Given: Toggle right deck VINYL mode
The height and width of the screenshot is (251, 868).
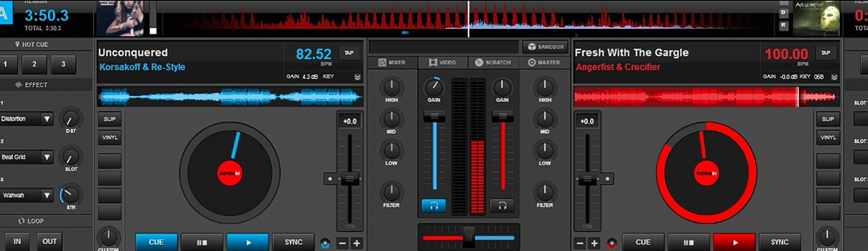Looking at the screenshot, I should [x=828, y=137].
